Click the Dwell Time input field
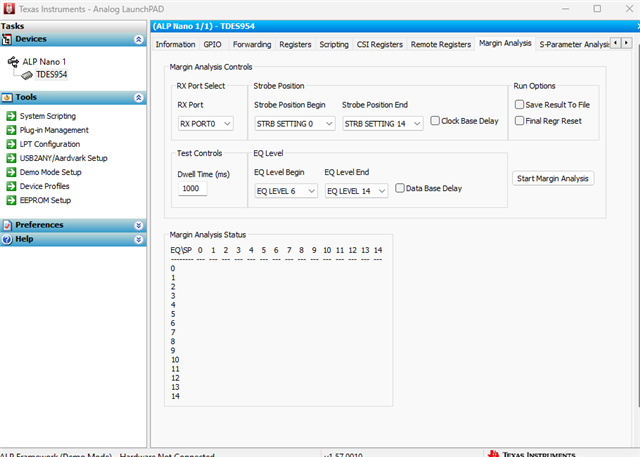Viewport: 640px width, 457px height. 192,189
